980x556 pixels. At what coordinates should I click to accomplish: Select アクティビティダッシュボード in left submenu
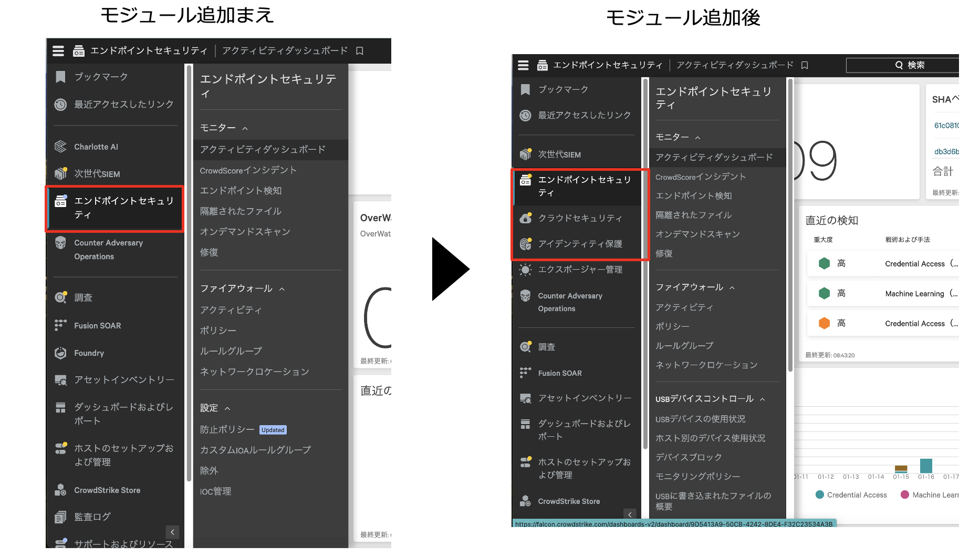tap(270, 150)
